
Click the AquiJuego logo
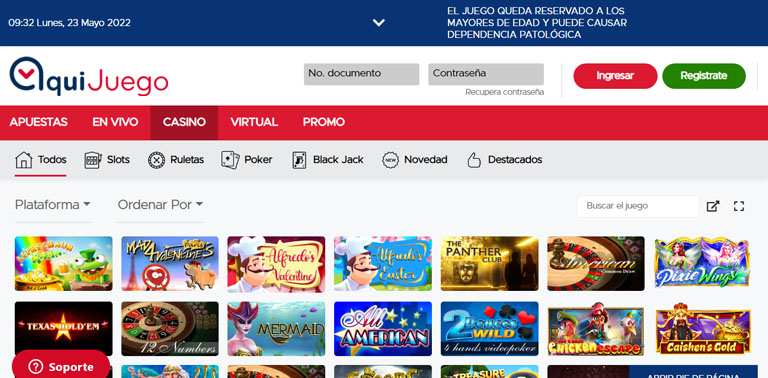(x=89, y=76)
